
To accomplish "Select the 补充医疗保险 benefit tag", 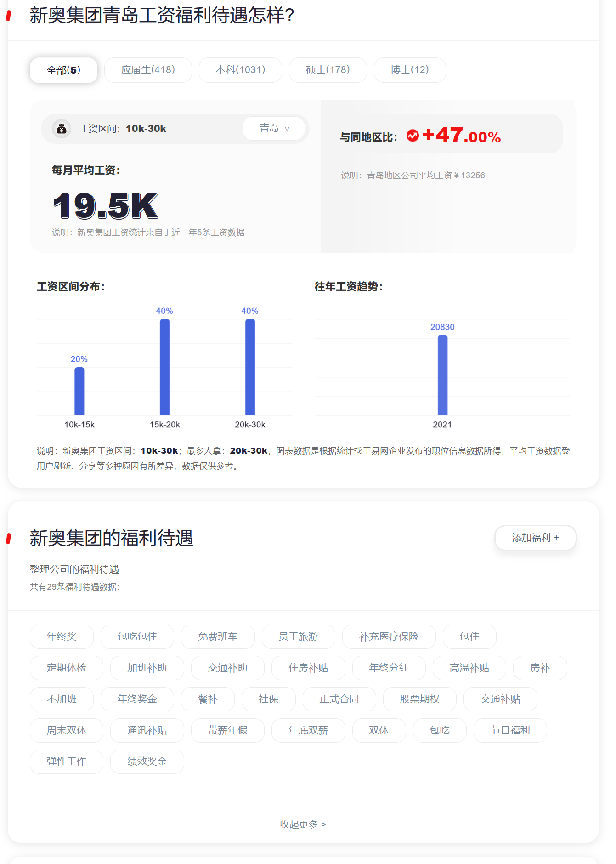I will tap(389, 637).
